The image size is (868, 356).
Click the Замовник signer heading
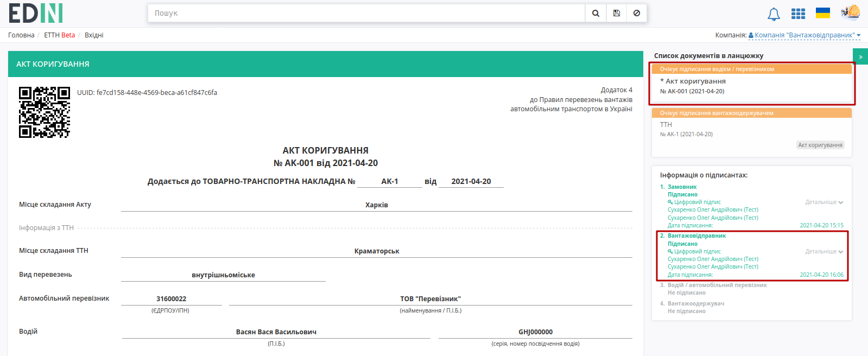682,187
